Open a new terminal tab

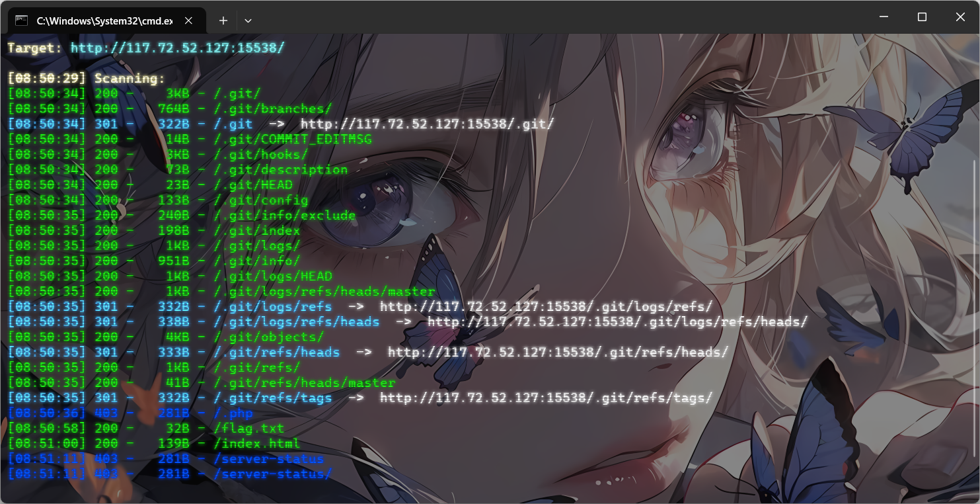coord(223,21)
